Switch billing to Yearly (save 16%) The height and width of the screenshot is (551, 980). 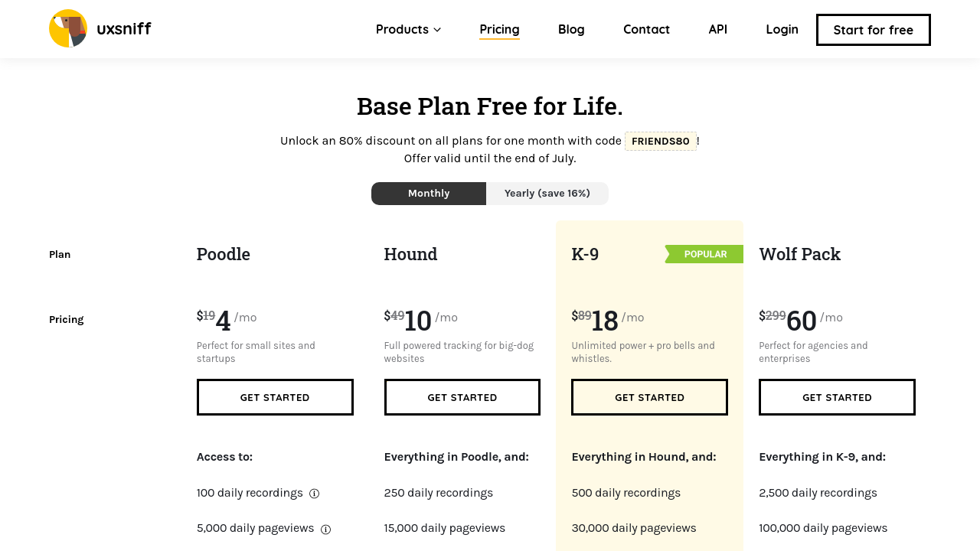547,194
